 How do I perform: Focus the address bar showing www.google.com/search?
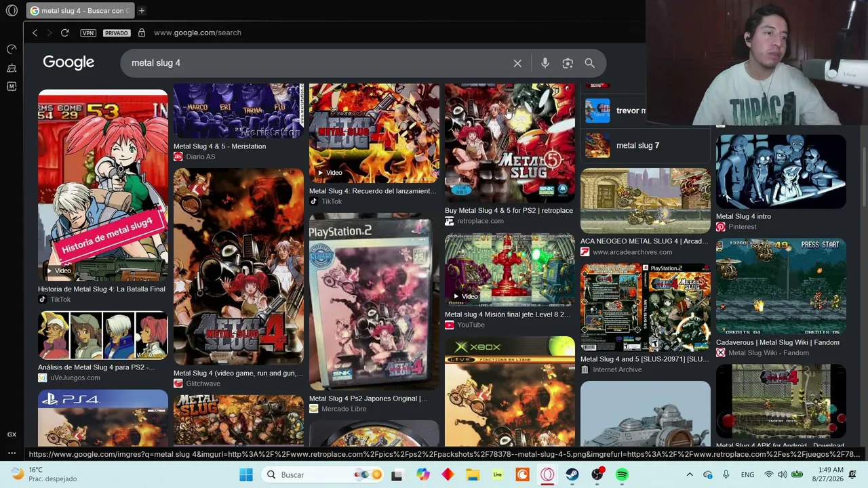tap(197, 33)
